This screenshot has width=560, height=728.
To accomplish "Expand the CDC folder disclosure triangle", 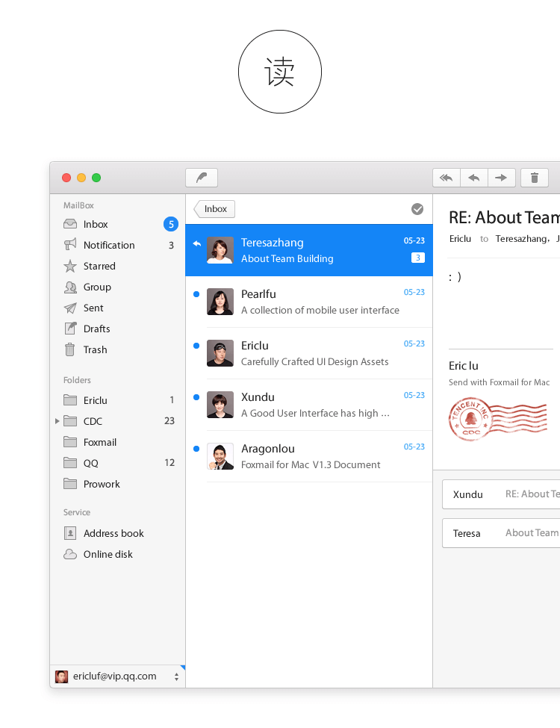I will pyautogui.click(x=57, y=421).
